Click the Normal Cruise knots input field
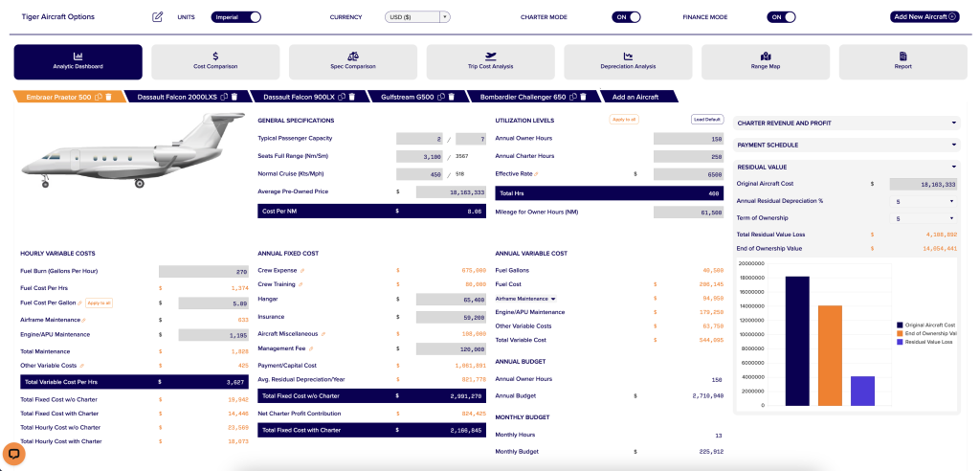 point(421,174)
